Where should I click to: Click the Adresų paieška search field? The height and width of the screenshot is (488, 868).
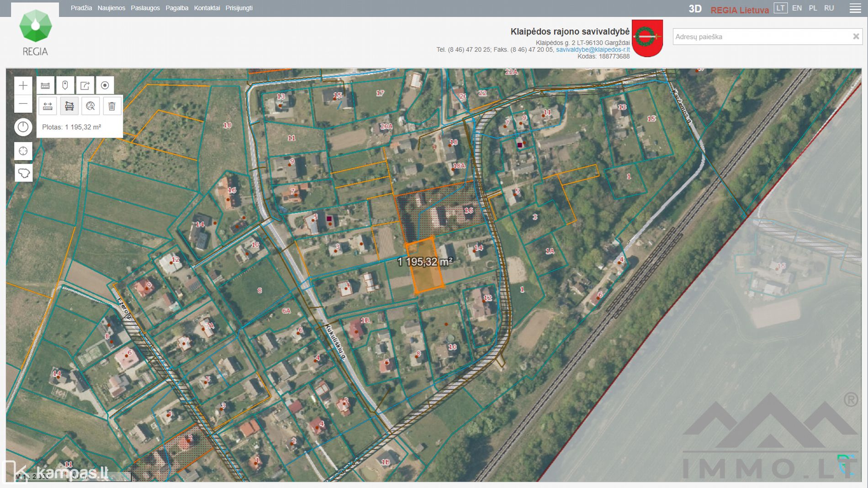coord(761,37)
